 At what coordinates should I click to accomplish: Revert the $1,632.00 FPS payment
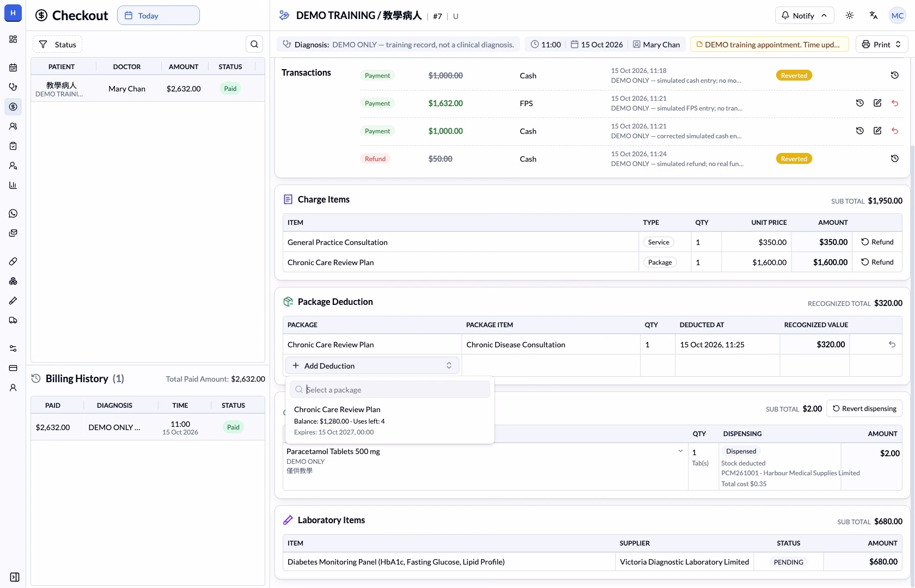click(x=895, y=103)
